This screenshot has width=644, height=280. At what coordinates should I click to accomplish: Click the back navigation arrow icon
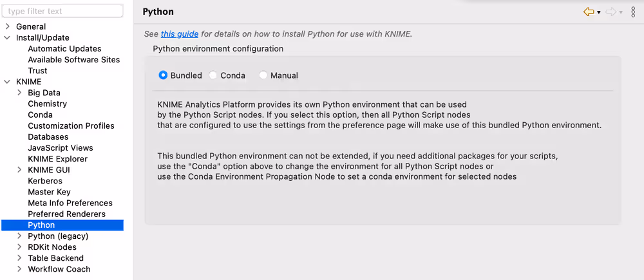coord(588,12)
